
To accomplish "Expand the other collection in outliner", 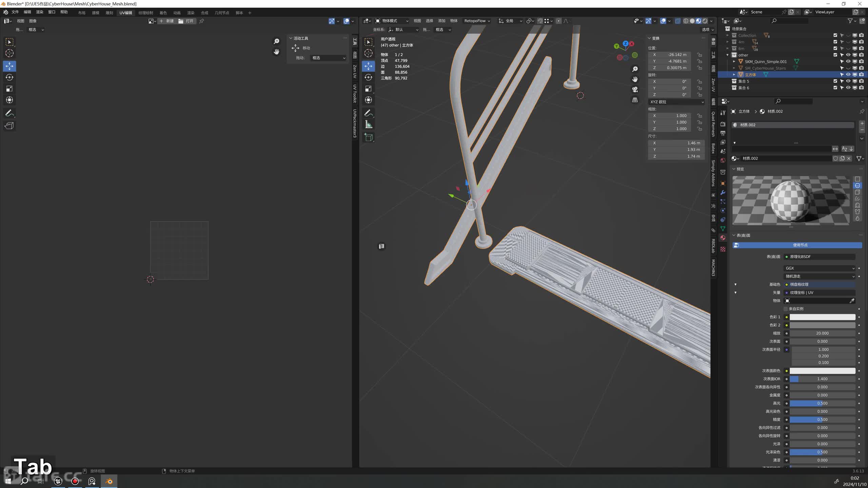I will coord(728,55).
